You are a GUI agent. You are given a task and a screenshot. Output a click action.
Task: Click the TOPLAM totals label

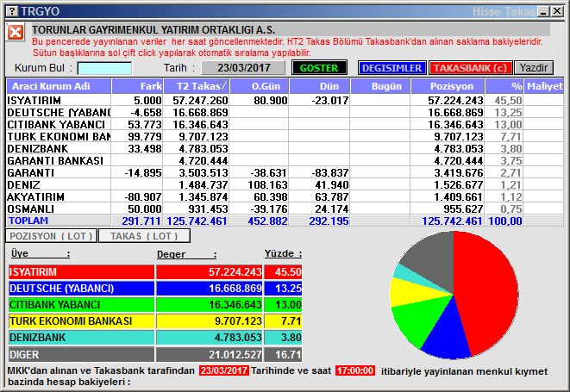tap(28, 221)
